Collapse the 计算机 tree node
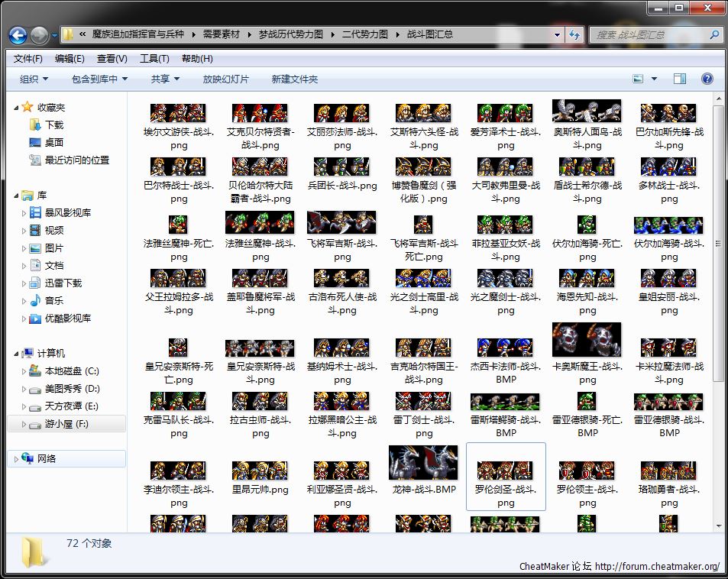Screen dimensions: 728x579 click(x=16, y=354)
